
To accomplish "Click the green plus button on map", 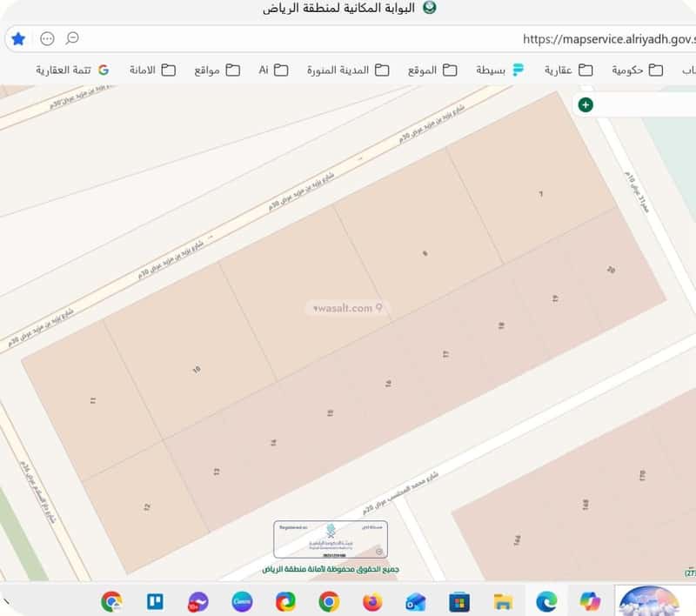I will 586,104.
